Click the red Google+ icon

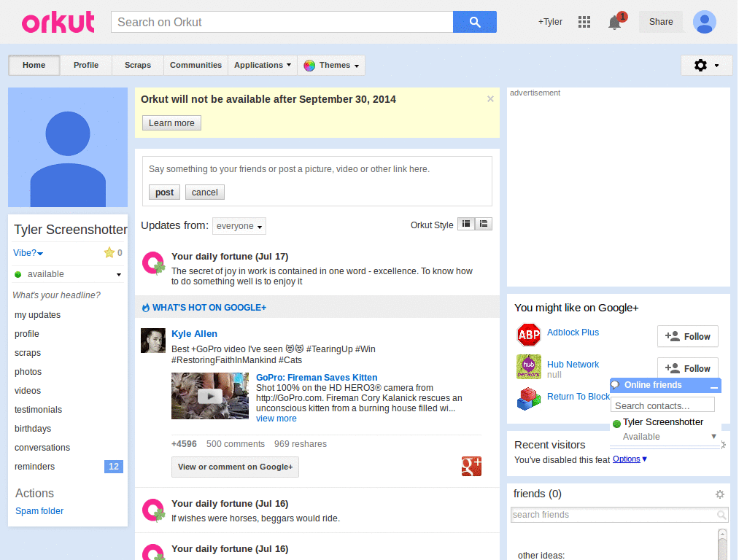tap(471, 466)
